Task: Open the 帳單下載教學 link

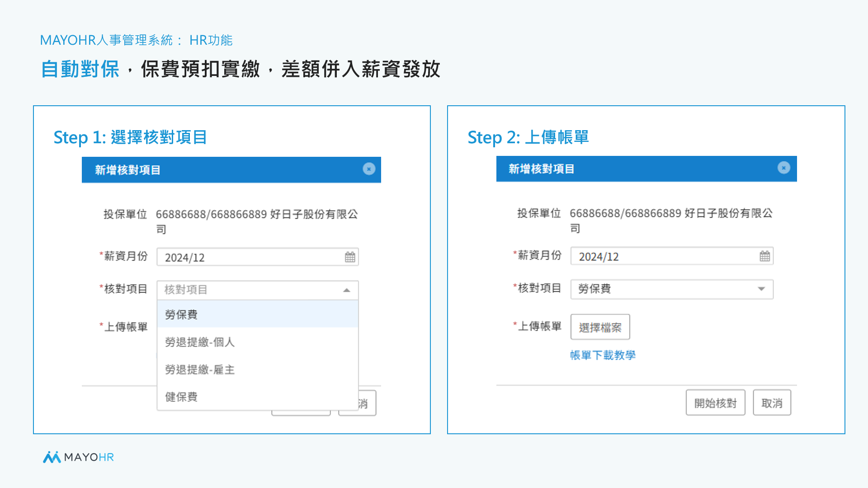Action: (x=603, y=355)
